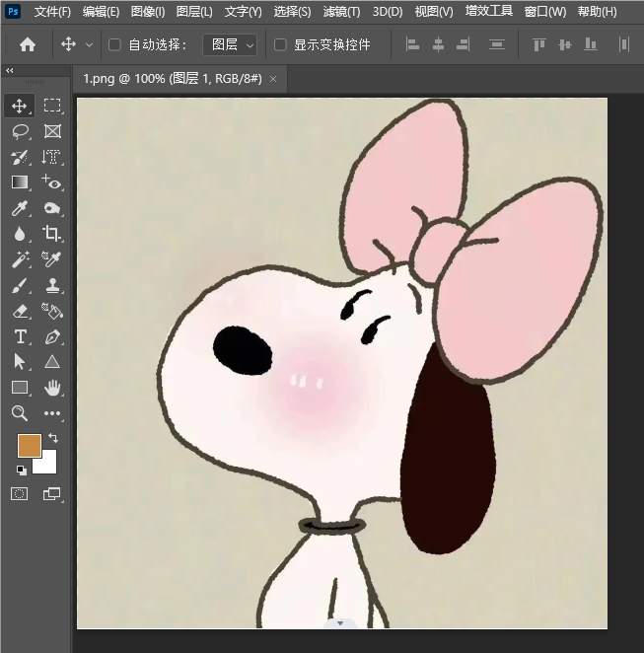Select the Eraser tool
The width and height of the screenshot is (644, 653).
click(19, 312)
